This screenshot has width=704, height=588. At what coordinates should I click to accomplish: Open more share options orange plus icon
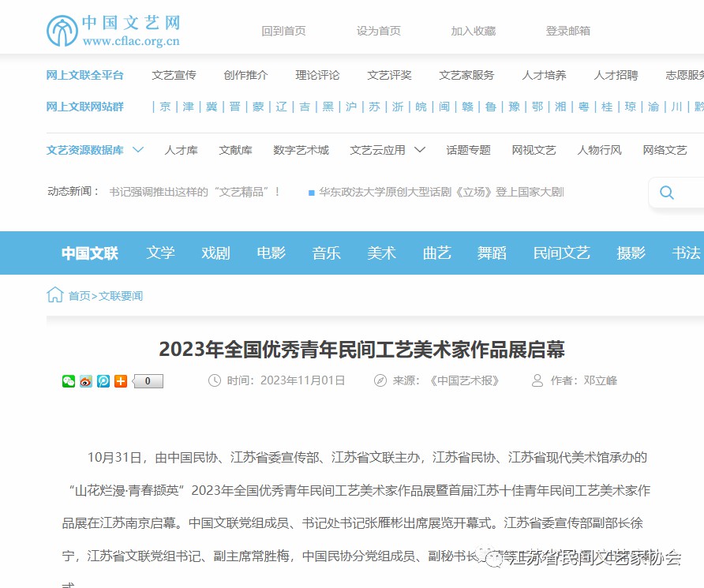121,381
